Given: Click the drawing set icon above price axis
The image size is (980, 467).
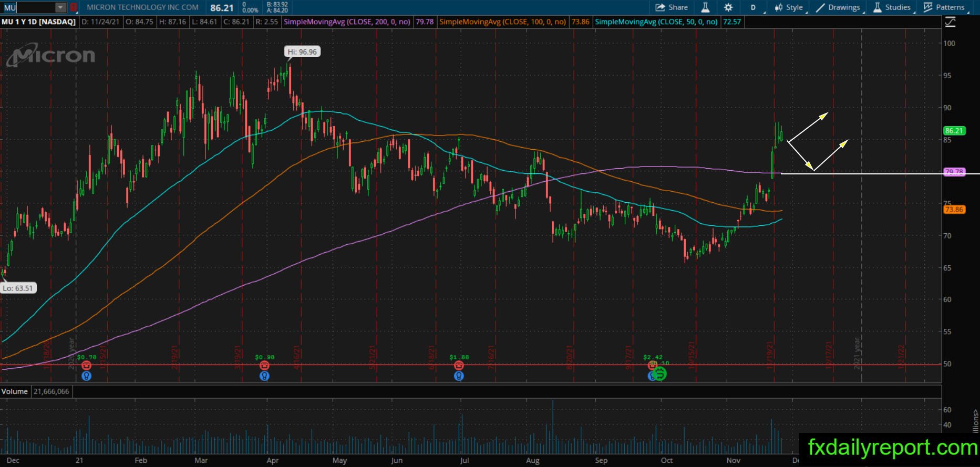Looking at the screenshot, I should click(950, 22).
